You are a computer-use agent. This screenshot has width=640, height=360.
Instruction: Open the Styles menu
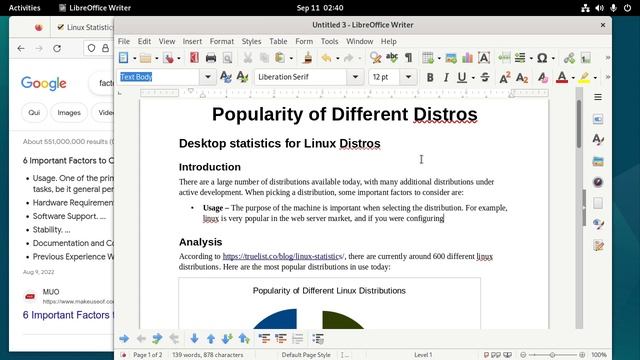click(251, 41)
